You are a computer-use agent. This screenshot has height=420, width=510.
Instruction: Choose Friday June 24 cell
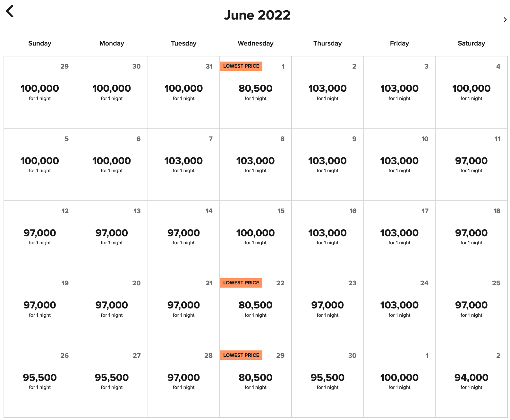pos(399,309)
